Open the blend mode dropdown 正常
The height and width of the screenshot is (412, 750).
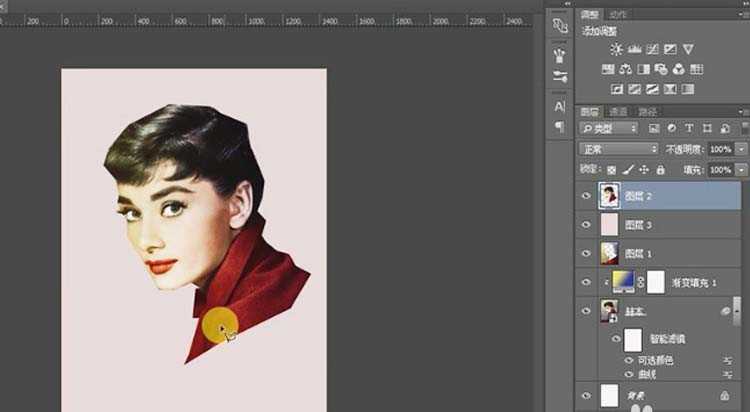tap(618, 149)
